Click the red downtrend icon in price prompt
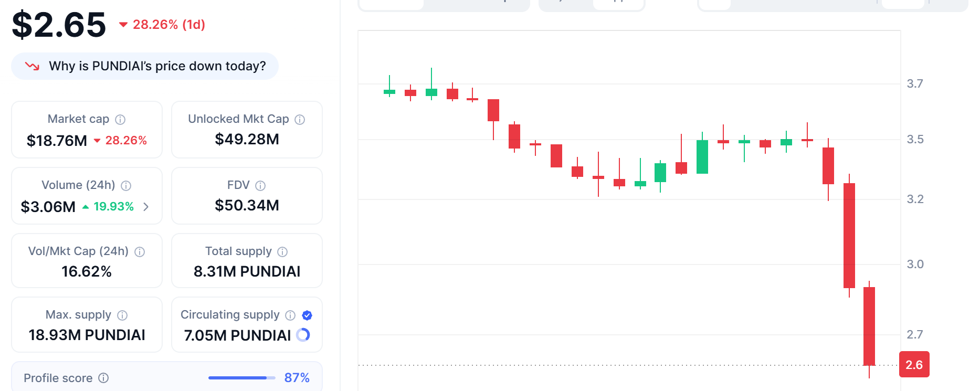This screenshot has height=391, width=980. 33,66
